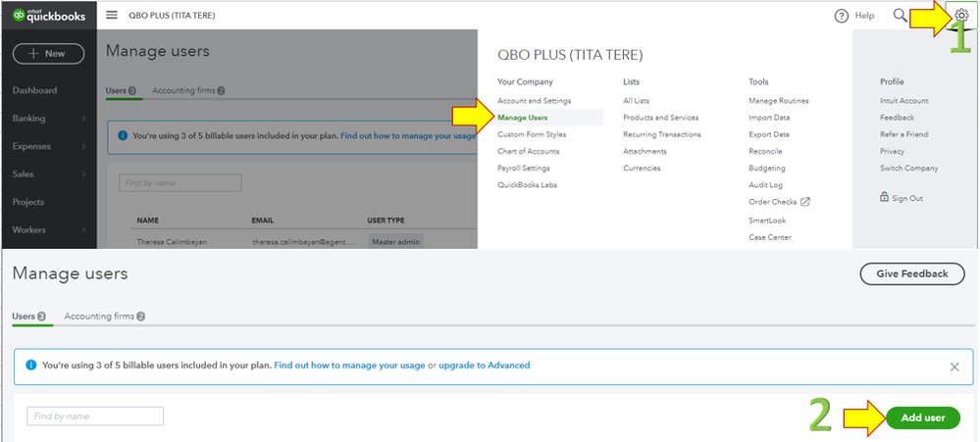980x442 pixels.
Task: Toggle the hamburger navigation menu
Action: [112, 15]
